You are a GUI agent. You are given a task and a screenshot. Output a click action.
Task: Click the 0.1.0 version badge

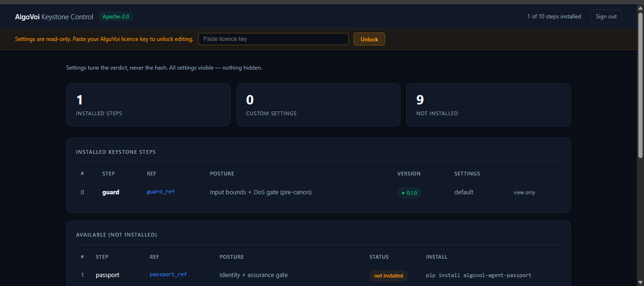point(409,192)
